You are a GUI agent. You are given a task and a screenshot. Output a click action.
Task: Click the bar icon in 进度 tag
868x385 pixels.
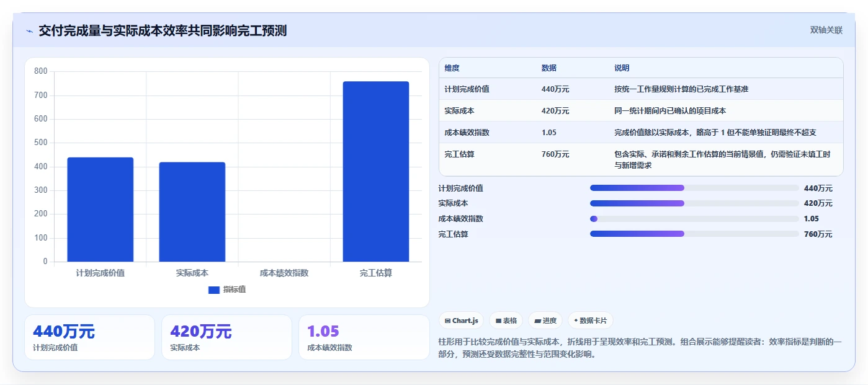[537, 321]
